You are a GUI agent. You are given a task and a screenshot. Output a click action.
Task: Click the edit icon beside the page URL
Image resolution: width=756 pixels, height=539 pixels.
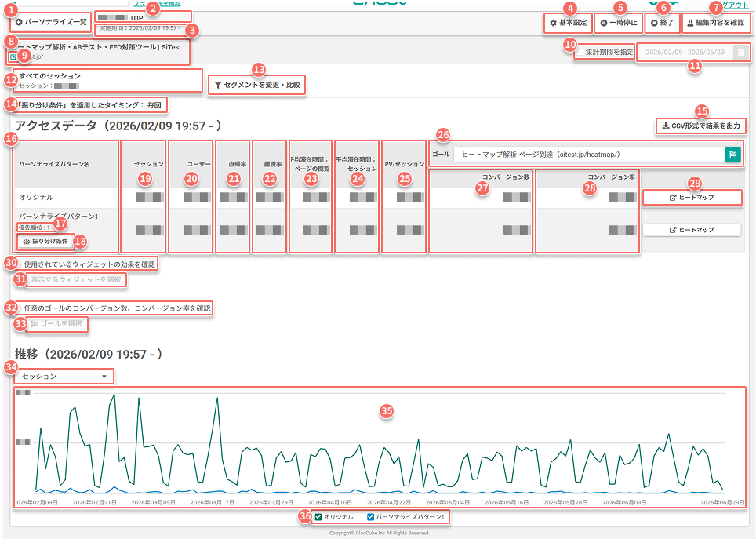[x=13, y=56]
